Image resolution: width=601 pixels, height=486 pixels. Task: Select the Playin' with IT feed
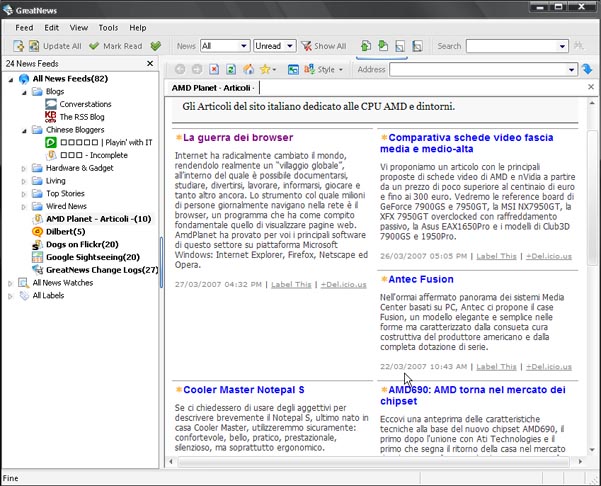(x=106, y=142)
